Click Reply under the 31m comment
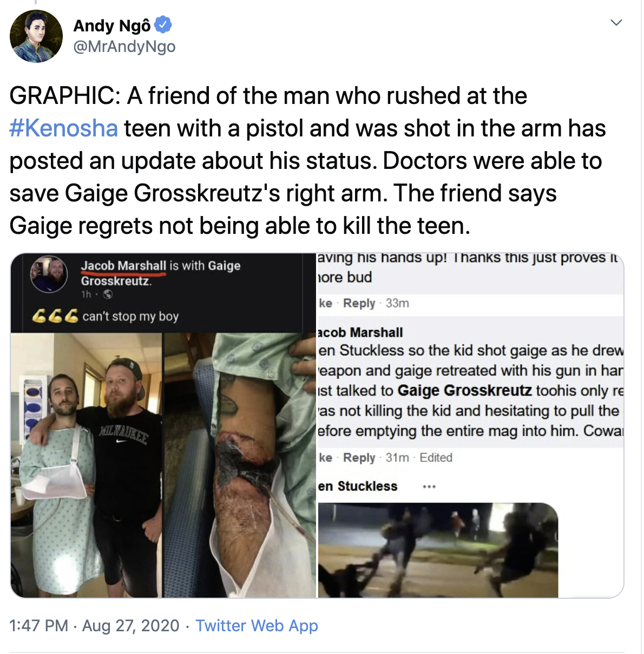The image size is (644, 654). [x=359, y=457]
